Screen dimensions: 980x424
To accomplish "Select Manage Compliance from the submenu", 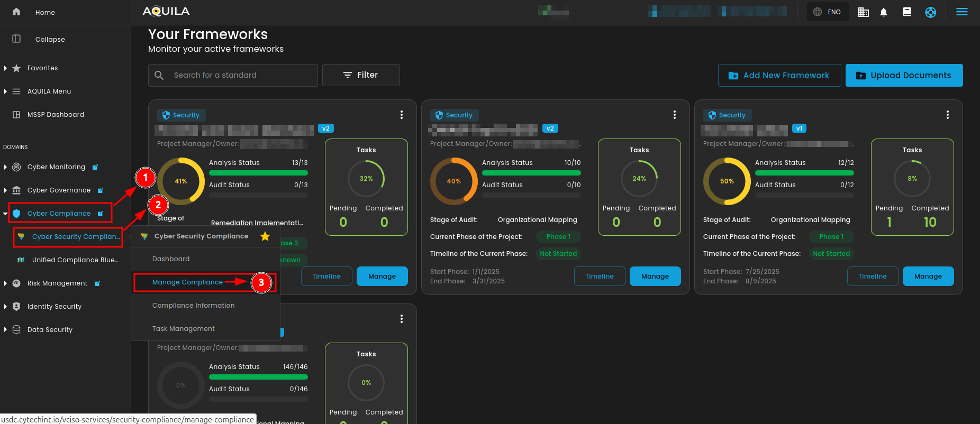I will pyautogui.click(x=187, y=282).
